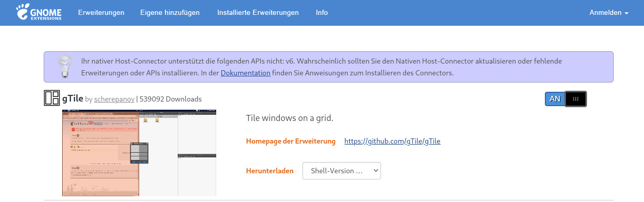Expand the Shell-Version download dropdown
The height and width of the screenshot is (202, 644).
coord(342,171)
